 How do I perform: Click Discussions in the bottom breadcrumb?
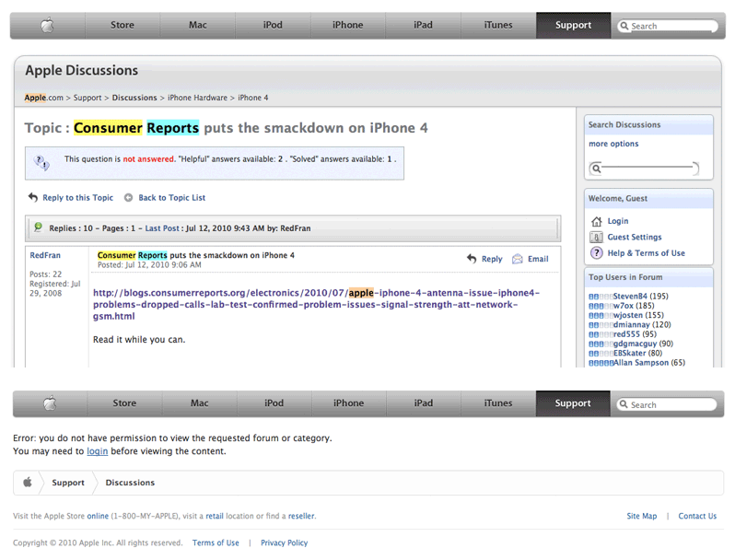pos(130,483)
